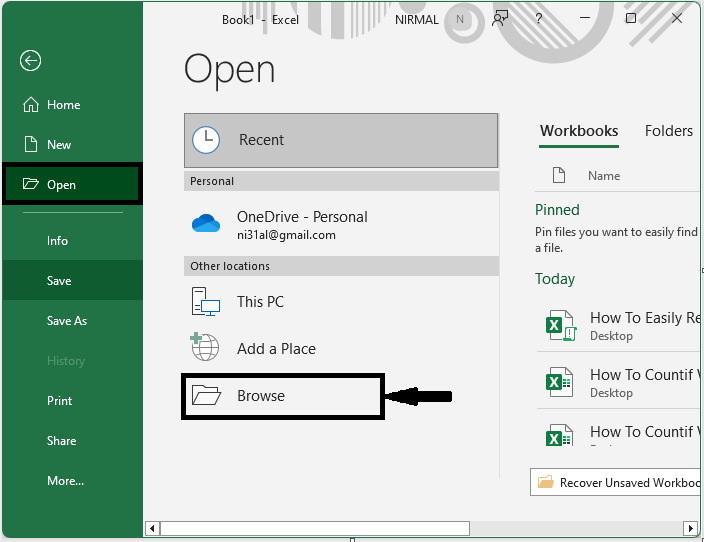Click the Recent clock icon

(x=206, y=140)
